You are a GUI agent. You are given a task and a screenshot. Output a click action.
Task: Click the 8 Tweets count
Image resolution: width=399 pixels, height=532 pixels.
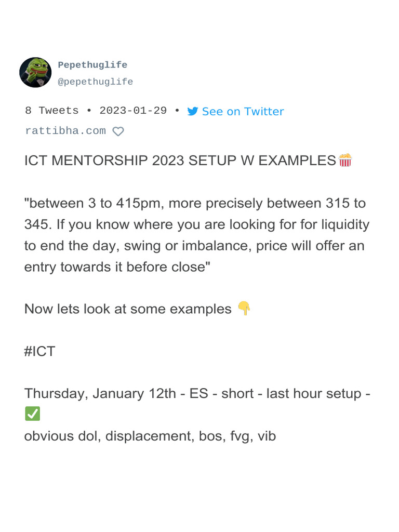[52, 111]
